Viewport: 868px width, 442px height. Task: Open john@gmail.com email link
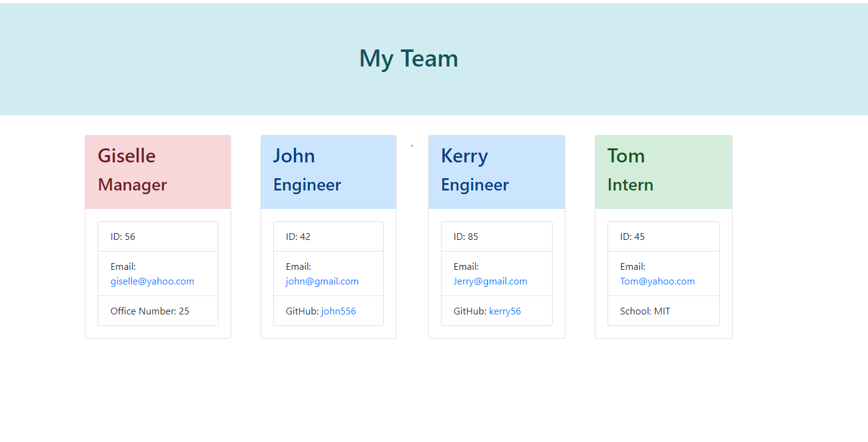coord(321,281)
